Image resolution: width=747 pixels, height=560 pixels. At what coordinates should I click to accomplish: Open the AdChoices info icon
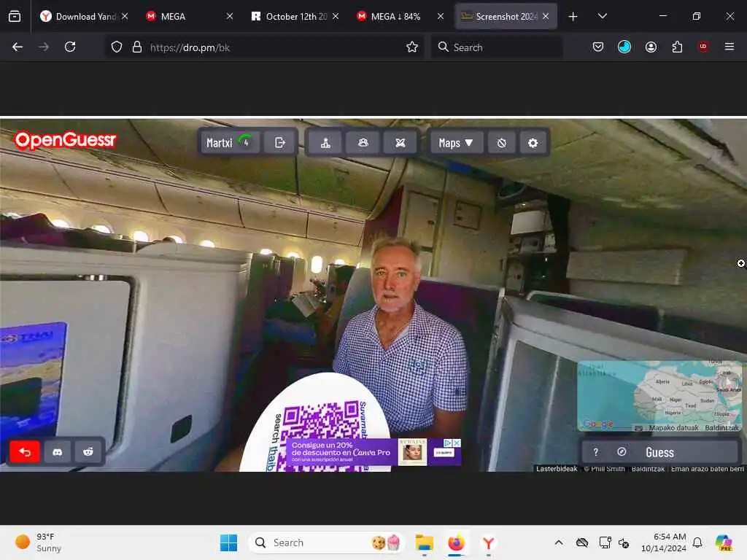448,443
